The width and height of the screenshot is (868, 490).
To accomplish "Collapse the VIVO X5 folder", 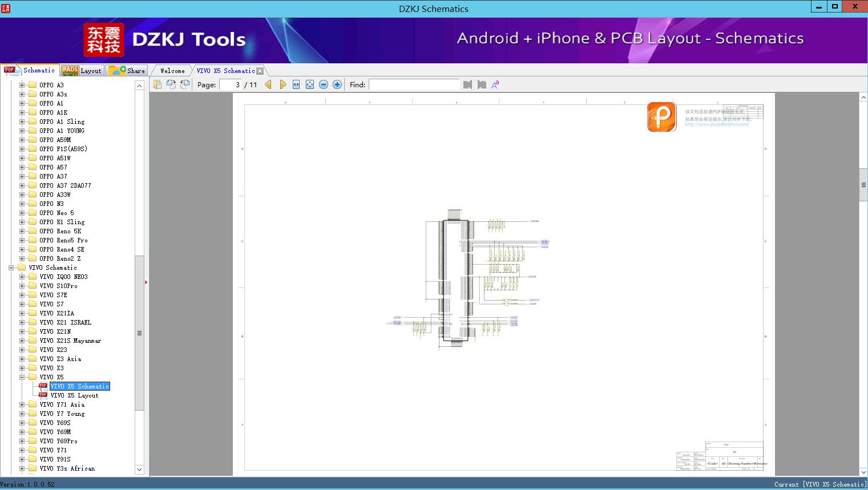I will pos(22,377).
